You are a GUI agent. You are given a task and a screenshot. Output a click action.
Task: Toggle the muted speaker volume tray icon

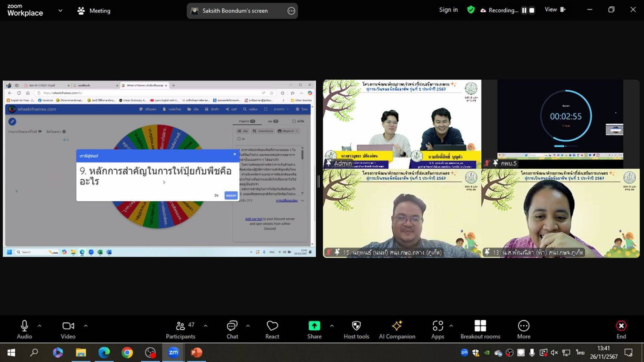click(x=554, y=353)
